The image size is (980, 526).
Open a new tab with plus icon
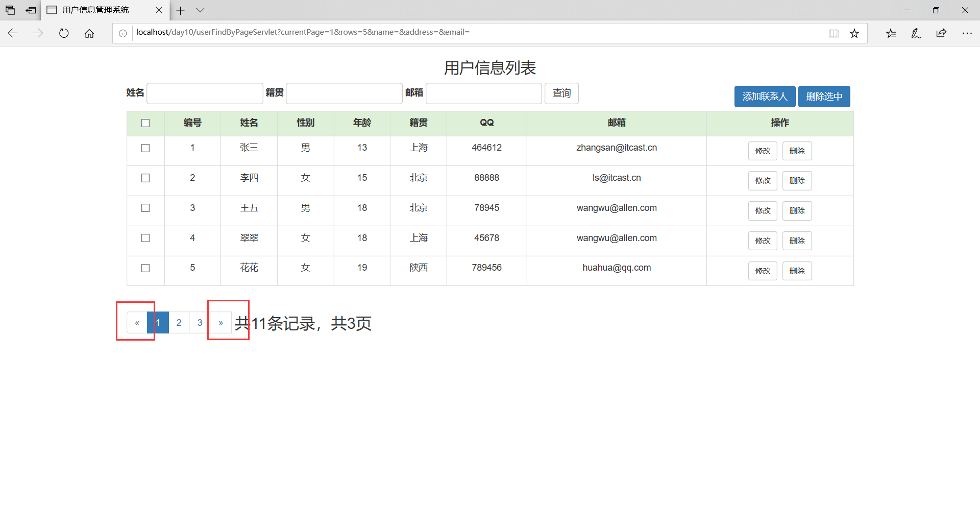coord(180,10)
